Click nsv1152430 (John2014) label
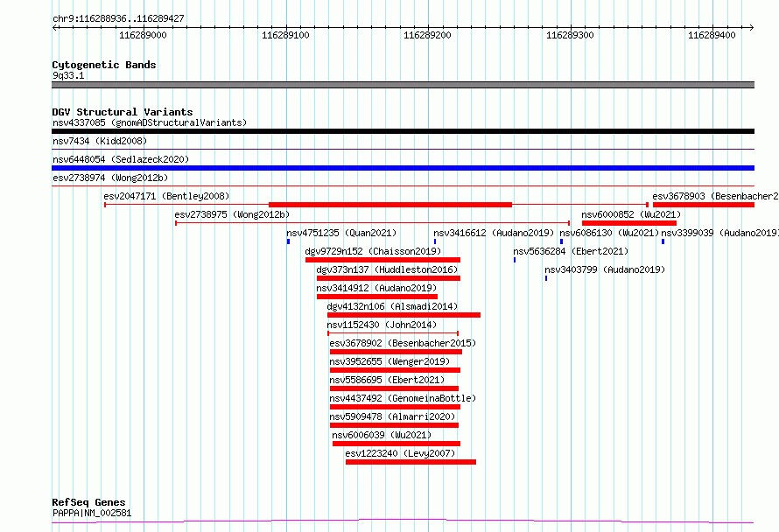The width and height of the screenshot is (779, 532). click(x=382, y=325)
